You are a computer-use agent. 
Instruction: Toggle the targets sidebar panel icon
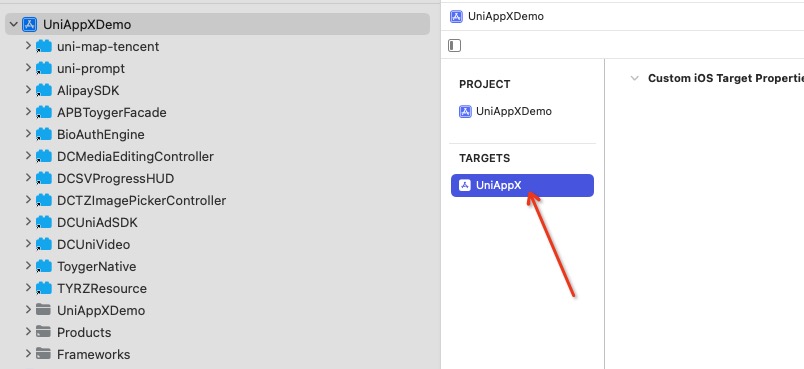(454, 46)
